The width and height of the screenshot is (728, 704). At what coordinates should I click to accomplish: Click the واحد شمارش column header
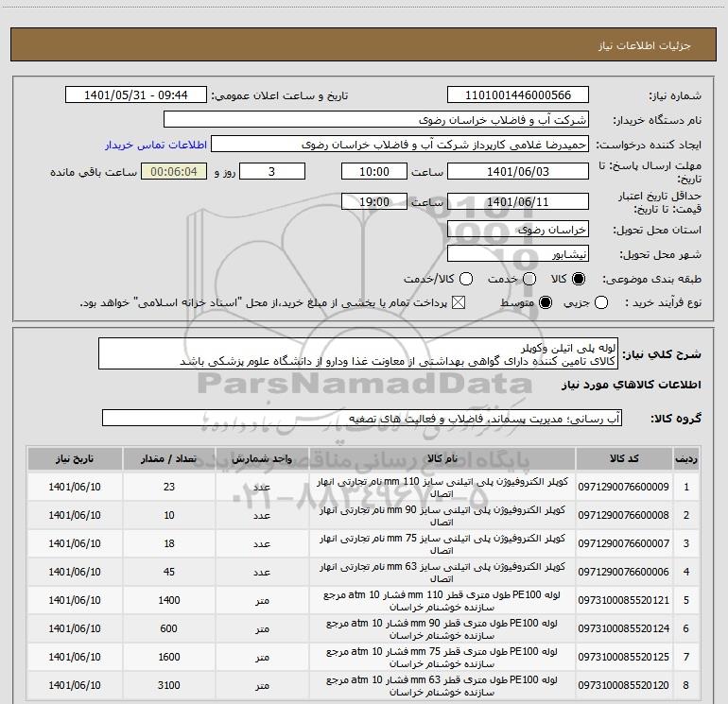click(262, 458)
